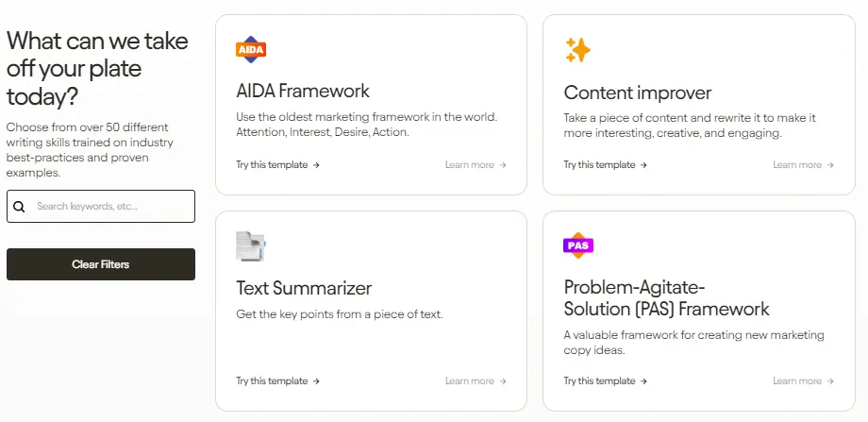This screenshot has height=422, width=868.
Task: Select the Text Summarizer card title
Action: coord(304,288)
